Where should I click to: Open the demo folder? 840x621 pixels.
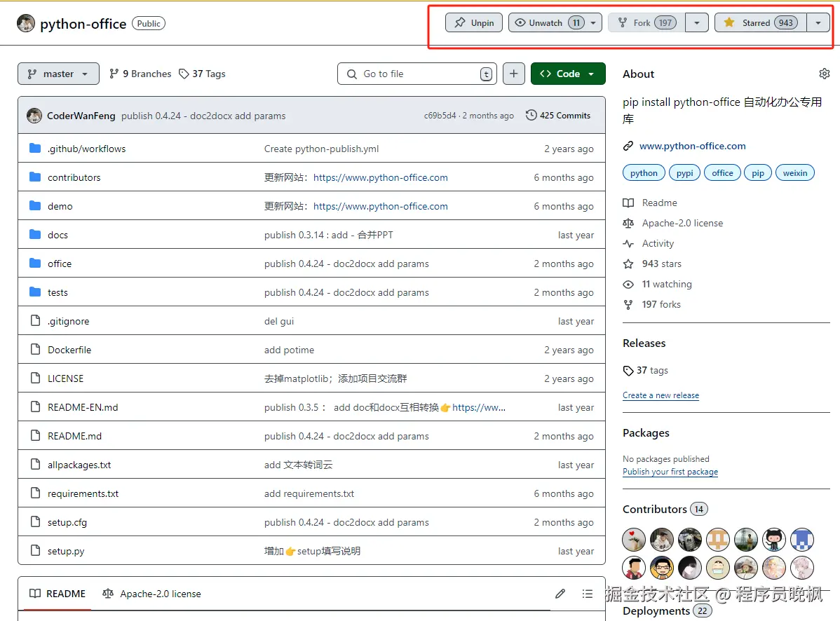click(60, 206)
